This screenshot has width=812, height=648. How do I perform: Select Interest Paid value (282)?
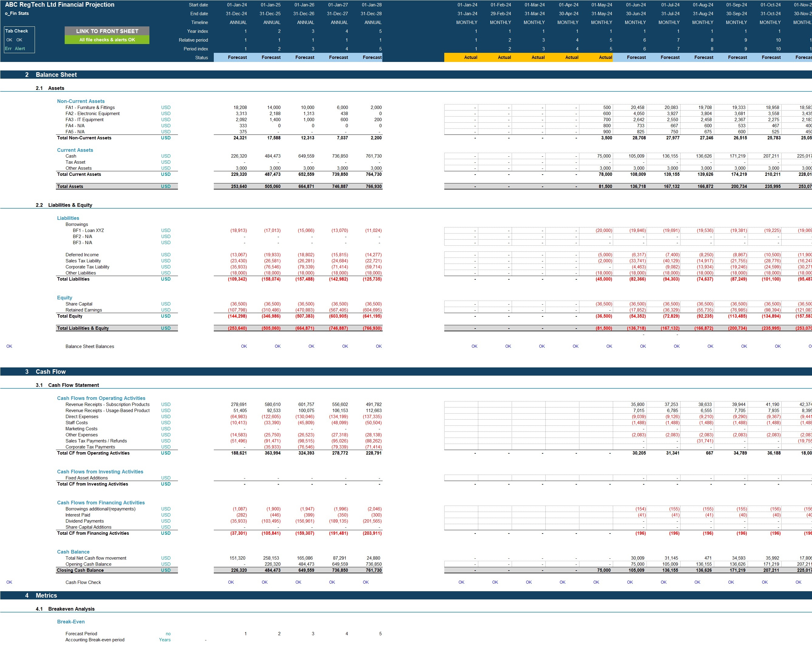point(241,515)
